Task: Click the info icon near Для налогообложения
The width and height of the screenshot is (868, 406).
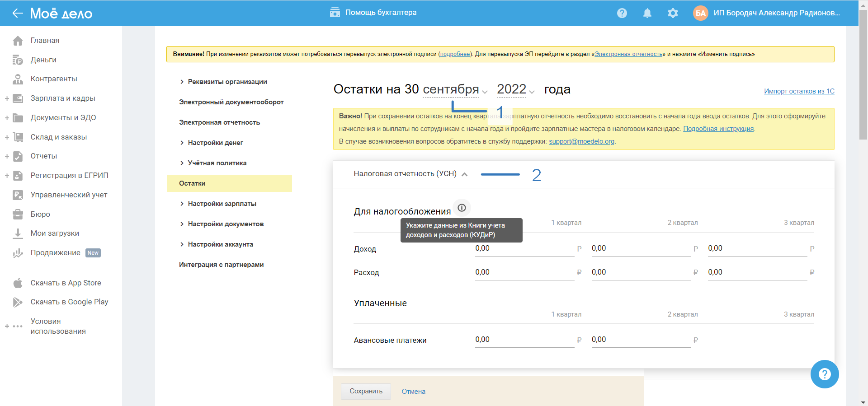Action: pos(462,208)
